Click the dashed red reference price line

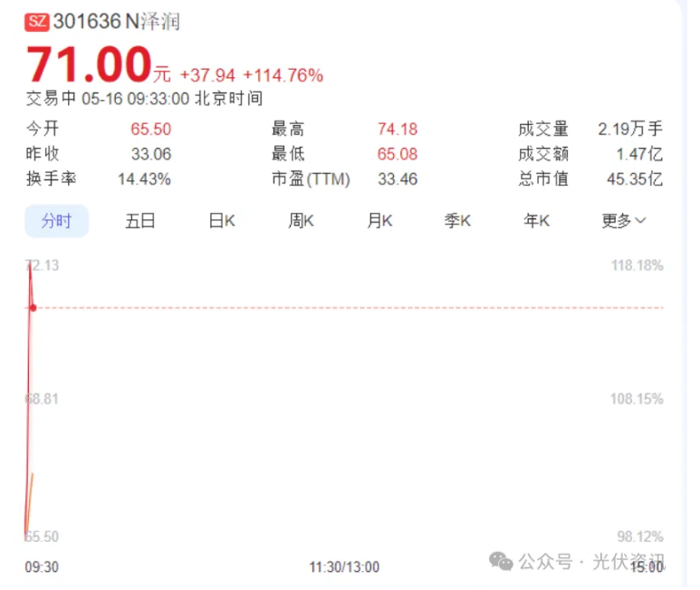362,308
